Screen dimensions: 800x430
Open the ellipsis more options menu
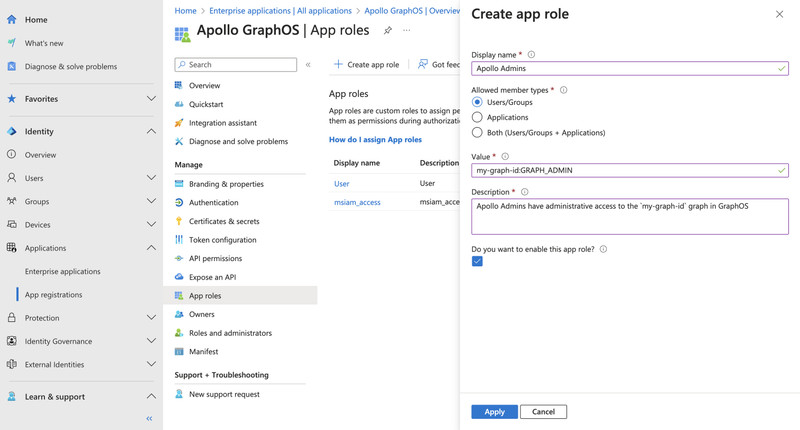coord(407,30)
